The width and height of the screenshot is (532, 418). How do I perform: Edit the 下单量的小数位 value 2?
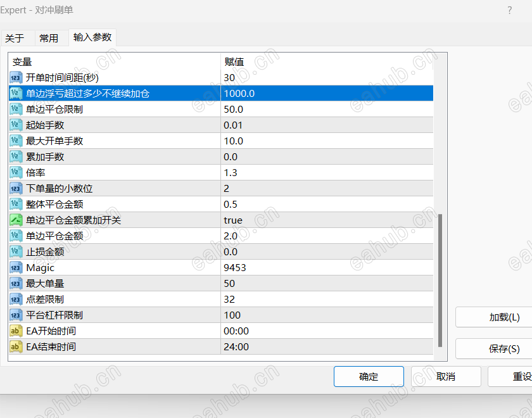click(x=327, y=189)
